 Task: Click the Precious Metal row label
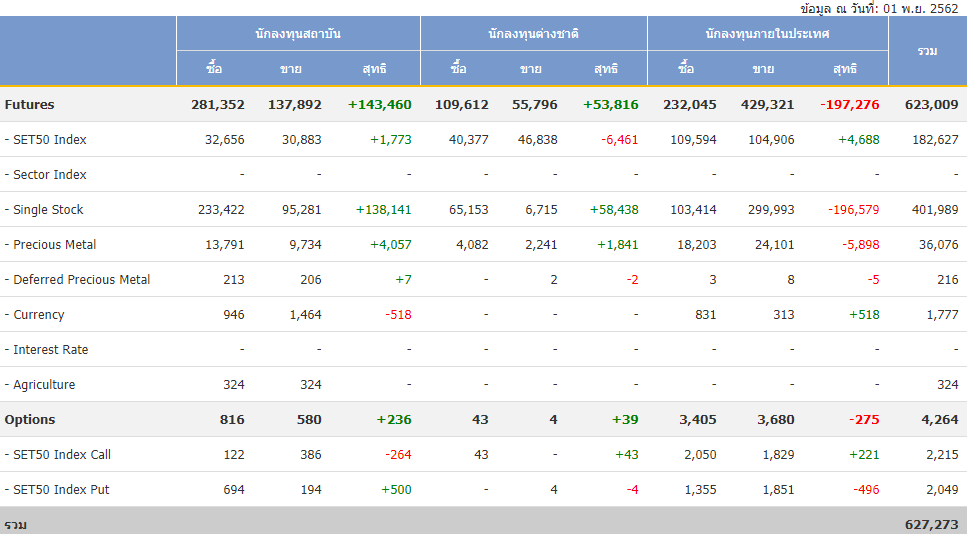pos(50,244)
